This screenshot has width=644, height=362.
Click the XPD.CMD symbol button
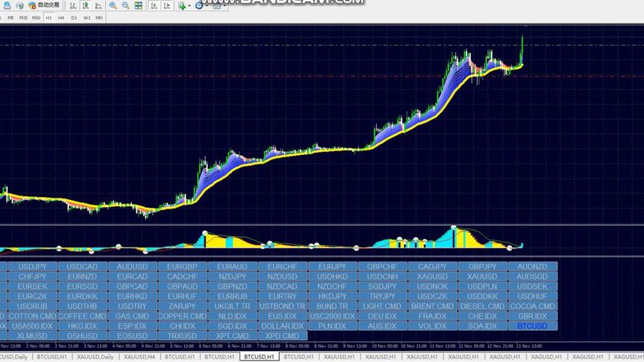click(x=283, y=336)
